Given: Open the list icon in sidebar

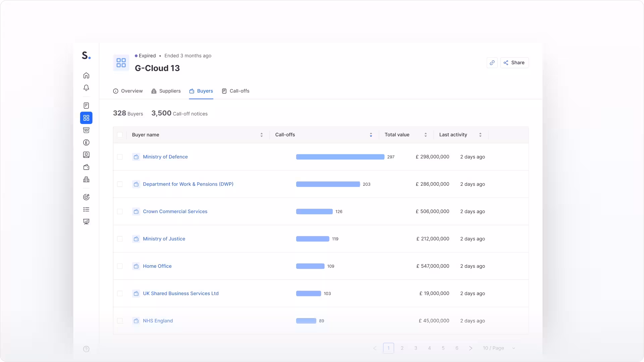Looking at the screenshot, I should tap(86, 209).
